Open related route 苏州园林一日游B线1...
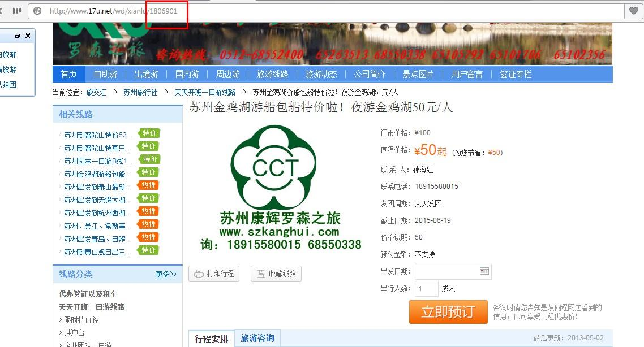 tap(98, 161)
